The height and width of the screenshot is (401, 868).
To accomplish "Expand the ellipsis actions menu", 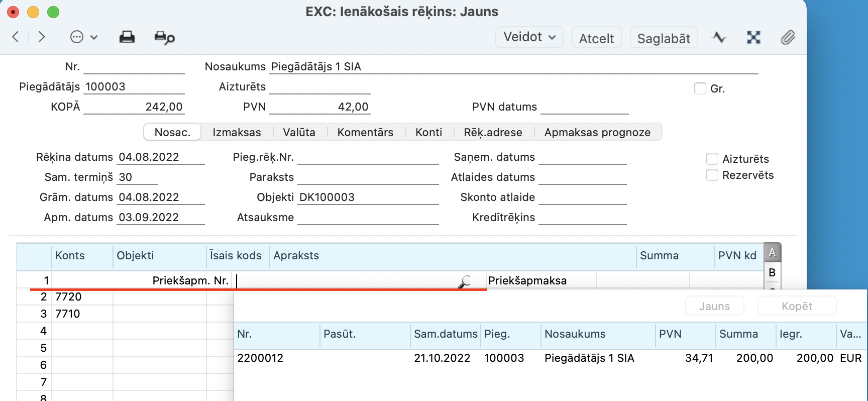I will (x=83, y=37).
